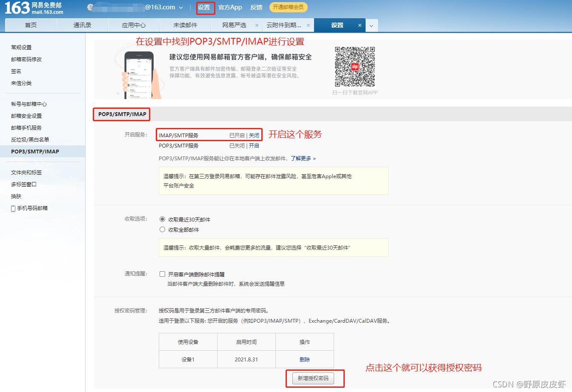Click the 163 NetEase mail logo
Viewport: 572px width, 392px height.
click(34, 8)
